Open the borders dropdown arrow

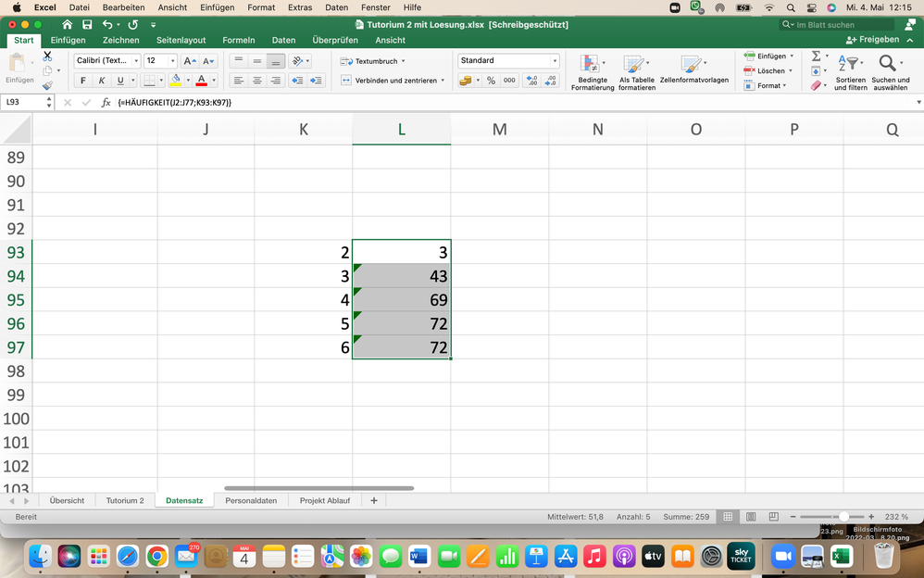coord(161,81)
